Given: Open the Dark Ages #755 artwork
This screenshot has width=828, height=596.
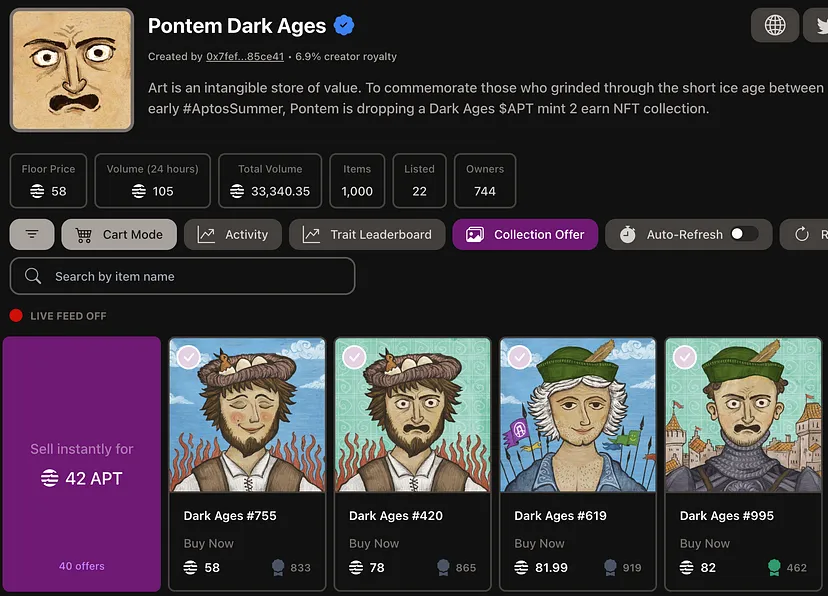Looking at the screenshot, I should tap(247, 415).
